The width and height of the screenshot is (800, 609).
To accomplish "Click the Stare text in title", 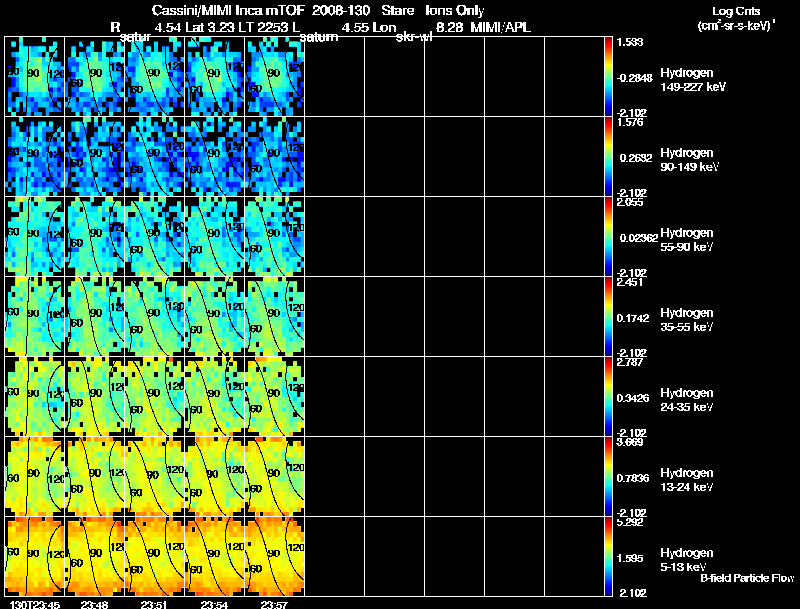I will (397, 11).
